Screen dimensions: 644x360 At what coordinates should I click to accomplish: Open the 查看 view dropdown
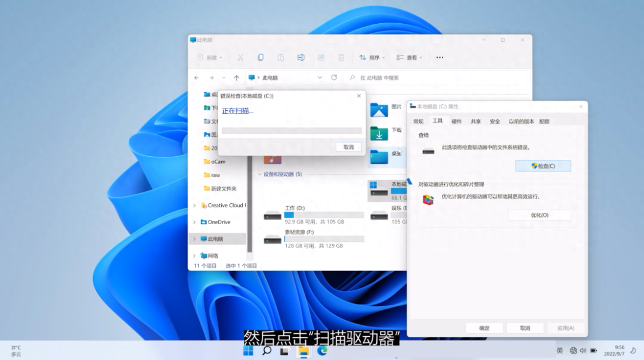(409, 58)
